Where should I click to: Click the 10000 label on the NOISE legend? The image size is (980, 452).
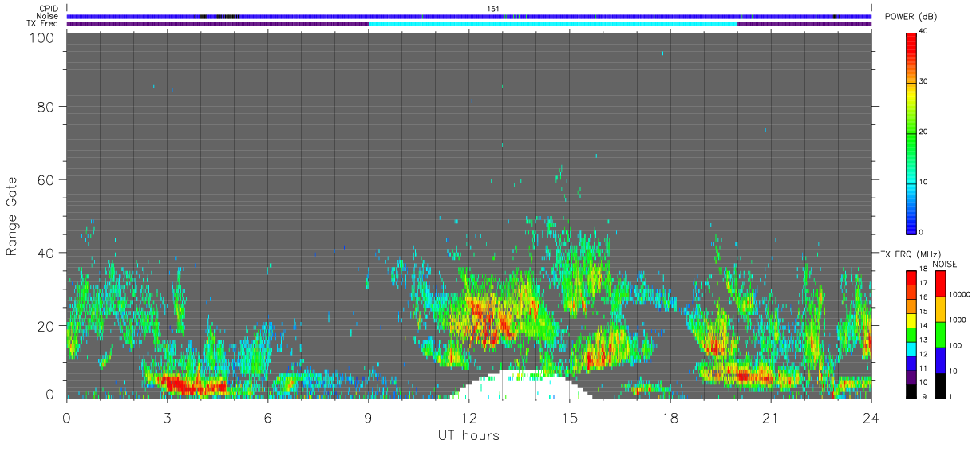pyautogui.click(x=961, y=294)
